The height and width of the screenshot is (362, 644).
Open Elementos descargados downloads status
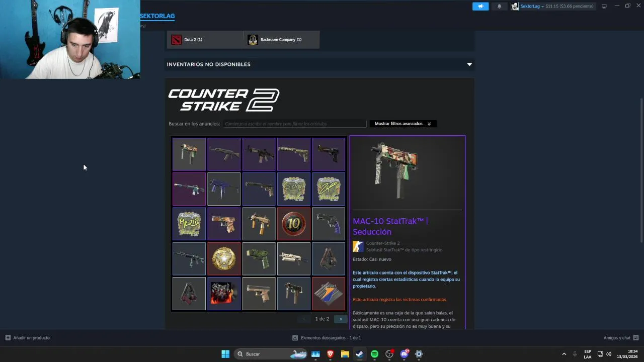pyautogui.click(x=327, y=338)
